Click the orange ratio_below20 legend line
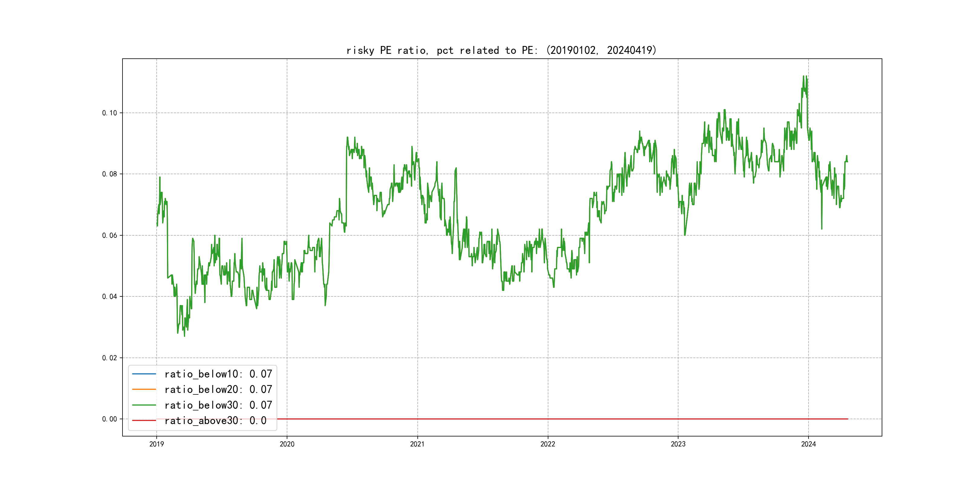Image resolution: width=980 pixels, height=490 pixels. tap(144, 390)
